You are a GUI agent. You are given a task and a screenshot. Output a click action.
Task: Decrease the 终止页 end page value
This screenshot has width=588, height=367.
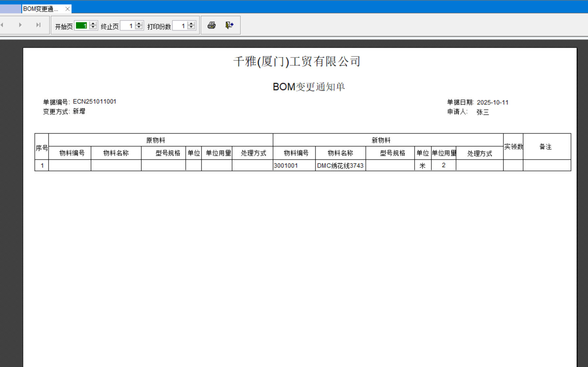tap(139, 27)
